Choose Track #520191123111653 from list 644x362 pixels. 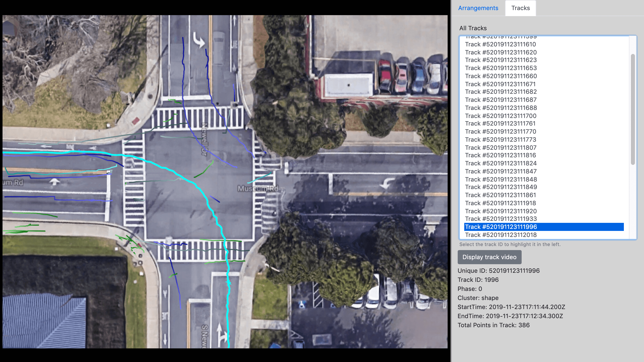pyautogui.click(x=500, y=68)
